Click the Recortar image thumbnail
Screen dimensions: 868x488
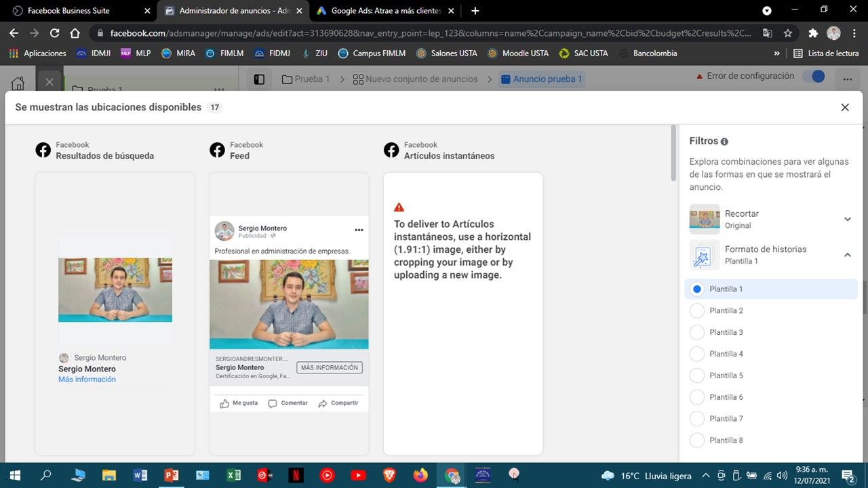pyautogui.click(x=705, y=219)
